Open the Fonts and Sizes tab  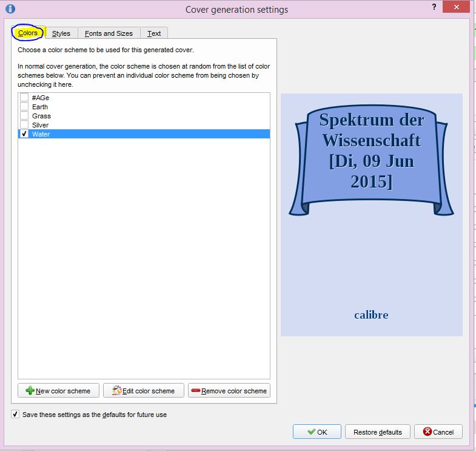[x=109, y=33]
